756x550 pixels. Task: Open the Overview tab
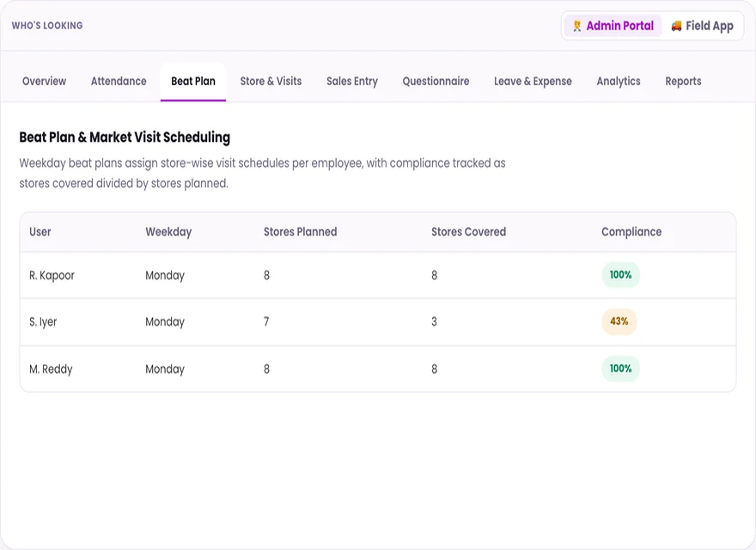tap(45, 82)
